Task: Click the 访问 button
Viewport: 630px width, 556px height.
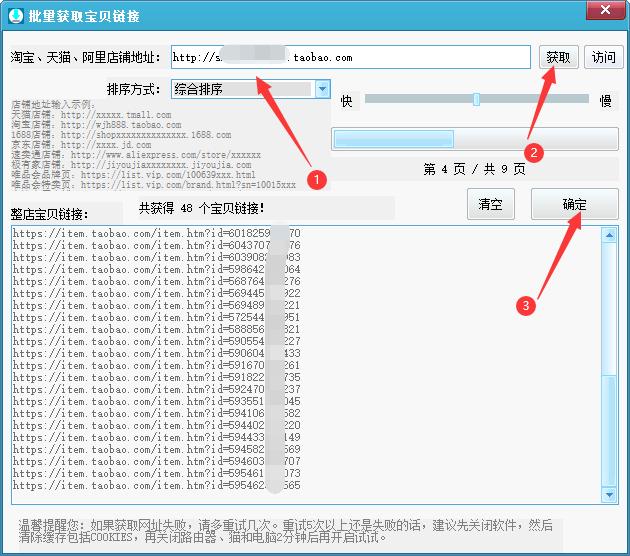Action: coord(603,57)
